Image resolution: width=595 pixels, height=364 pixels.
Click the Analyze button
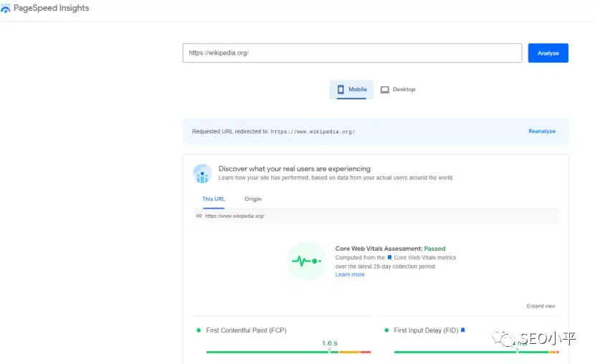click(548, 53)
